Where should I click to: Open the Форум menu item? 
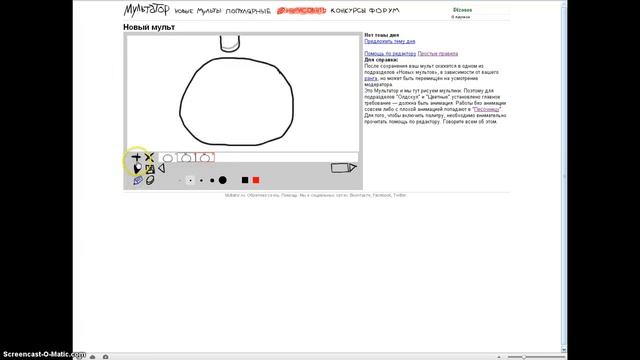pos(384,11)
